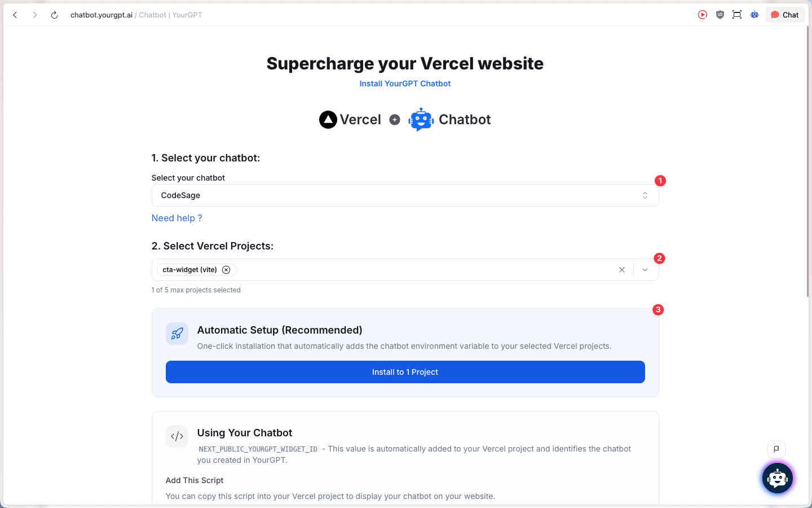The height and width of the screenshot is (508, 812).
Task: Click the browser address bar URL
Action: click(x=136, y=15)
